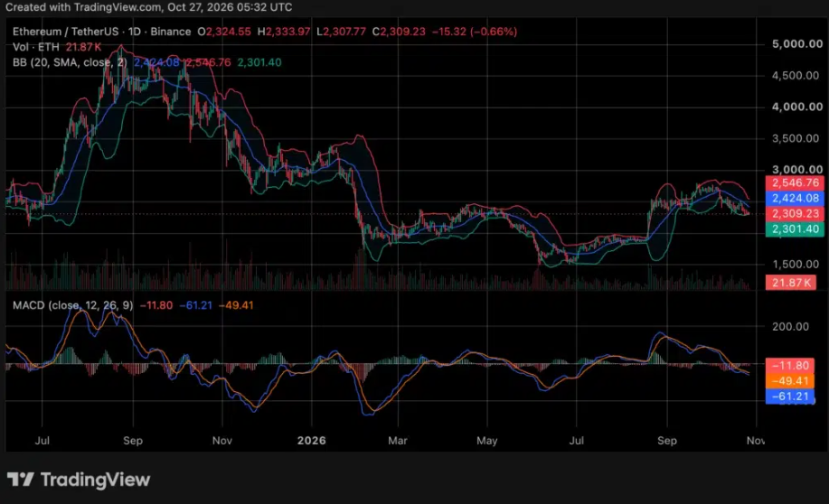This screenshot has width=829, height=504.
Task: Click the TradingView logo icon
Action: point(21,480)
